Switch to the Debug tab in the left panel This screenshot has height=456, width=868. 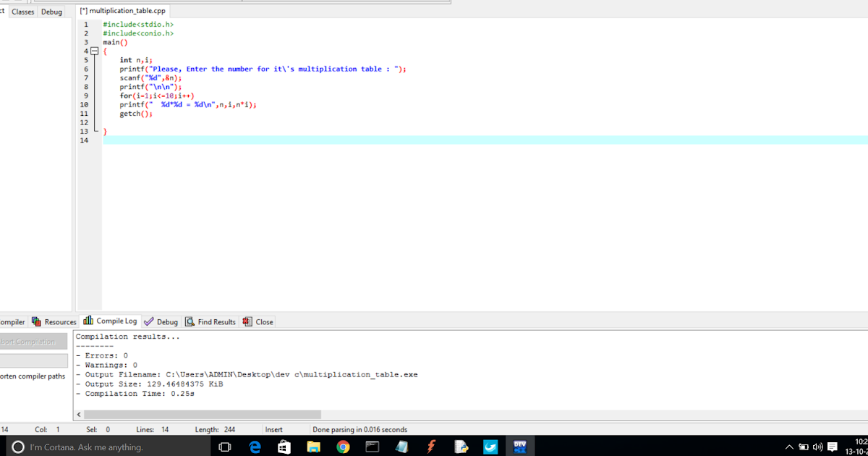[51, 12]
